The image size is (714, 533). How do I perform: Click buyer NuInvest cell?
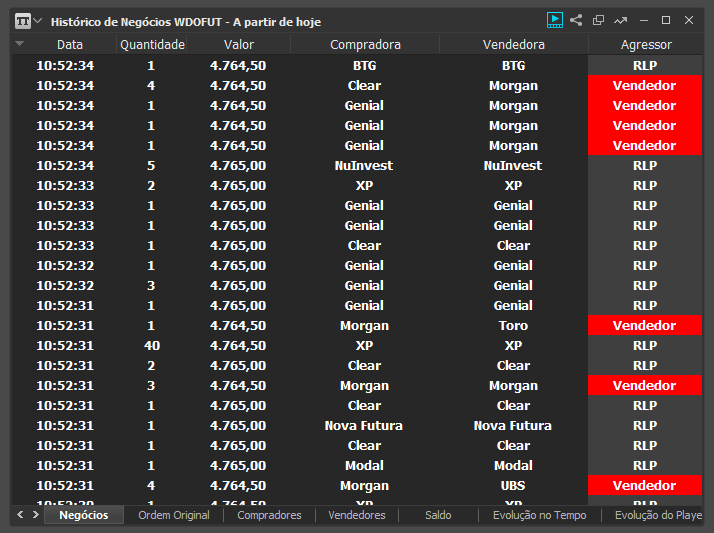pyautogui.click(x=364, y=166)
